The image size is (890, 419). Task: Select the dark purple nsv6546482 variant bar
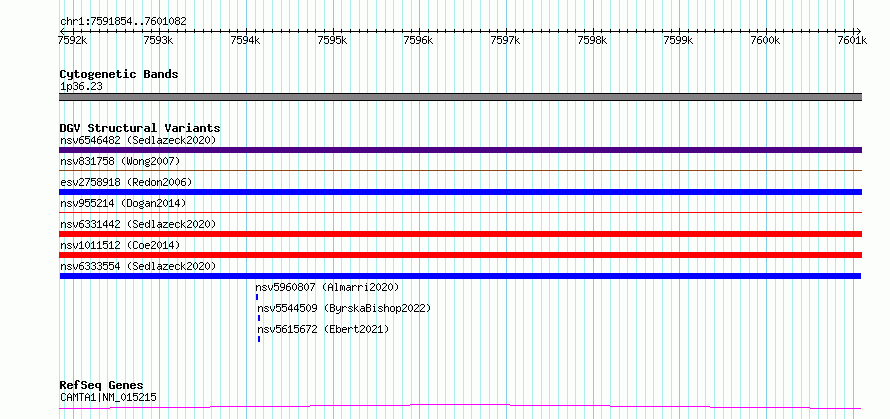(x=460, y=150)
